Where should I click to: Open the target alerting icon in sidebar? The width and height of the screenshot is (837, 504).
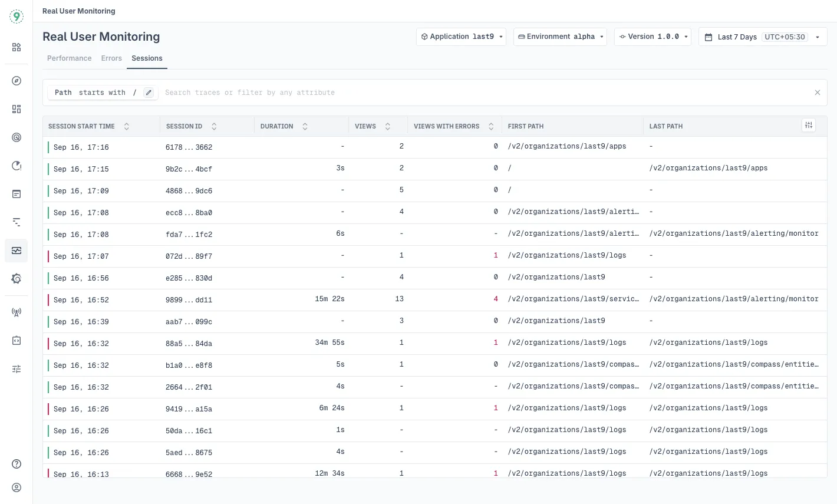[17, 137]
